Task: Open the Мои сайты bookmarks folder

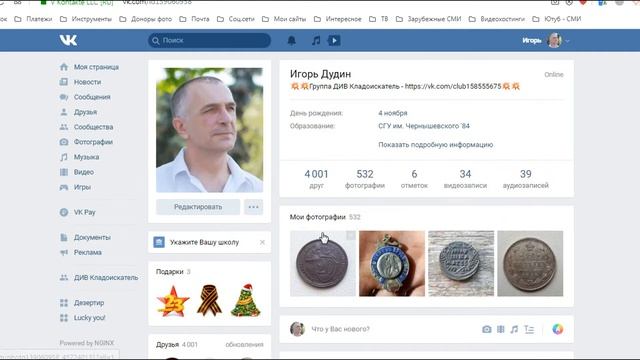Action: point(284,19)
